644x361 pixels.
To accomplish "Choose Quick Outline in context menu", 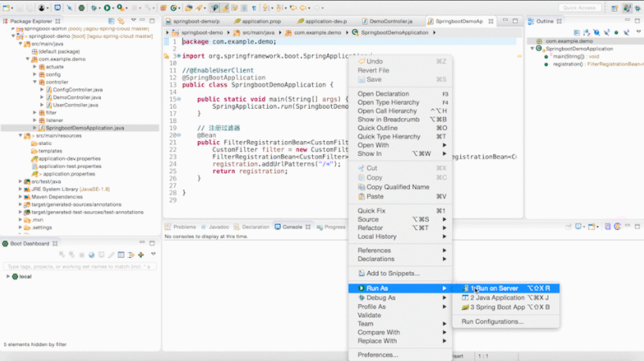I will point(400,128).
